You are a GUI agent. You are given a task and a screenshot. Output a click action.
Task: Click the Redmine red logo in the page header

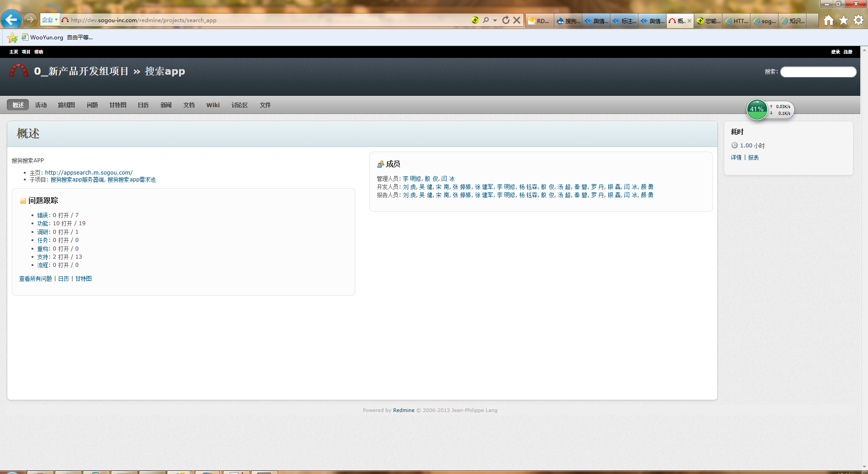click(x=19, y=71)
